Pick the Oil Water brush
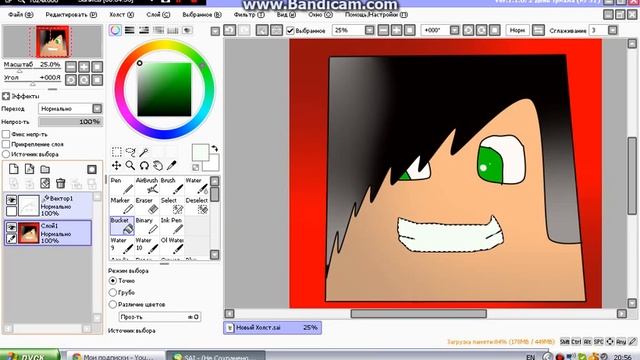Image resolution: width=640 pixels, height=360 pixels. [x=172, y=245]
